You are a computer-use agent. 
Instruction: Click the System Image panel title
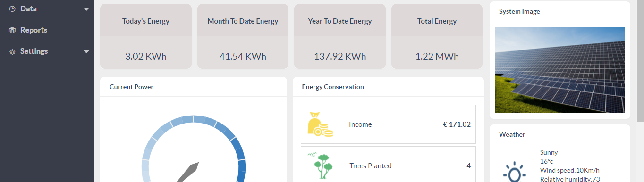coord(519,11)
